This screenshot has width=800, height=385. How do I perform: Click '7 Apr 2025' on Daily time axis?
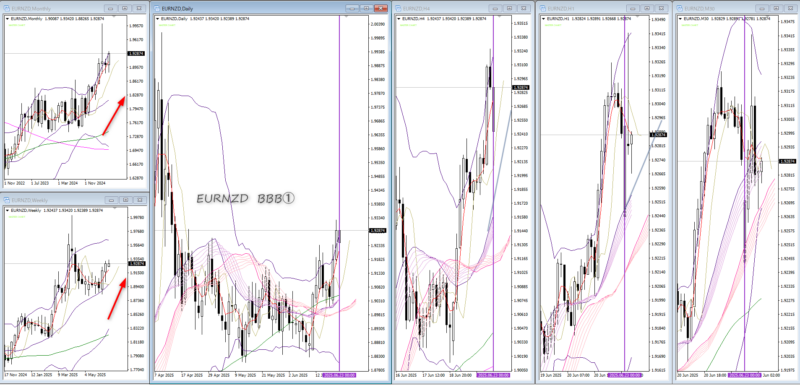click(165, 375)
